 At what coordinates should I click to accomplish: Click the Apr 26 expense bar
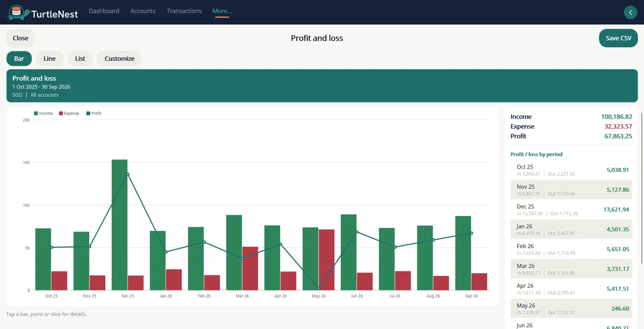[288, 281]
